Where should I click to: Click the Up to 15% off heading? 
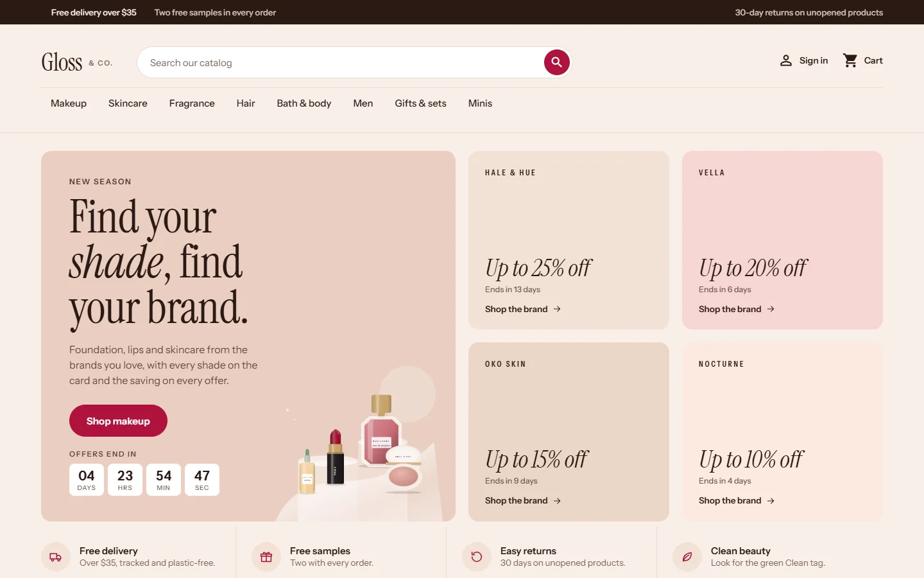pyautogui.click(x=536, y=459)
